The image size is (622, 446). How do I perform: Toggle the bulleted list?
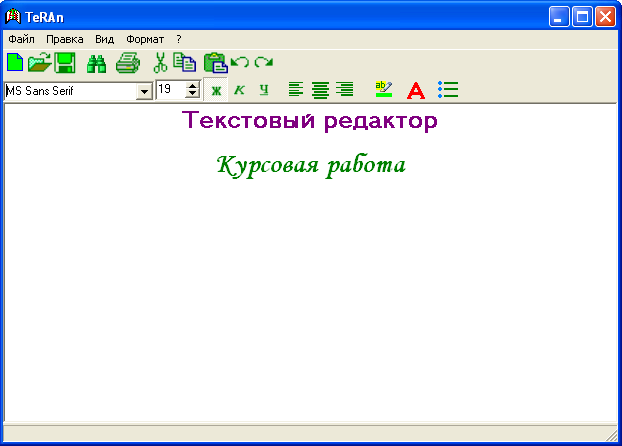pos(448,90)
